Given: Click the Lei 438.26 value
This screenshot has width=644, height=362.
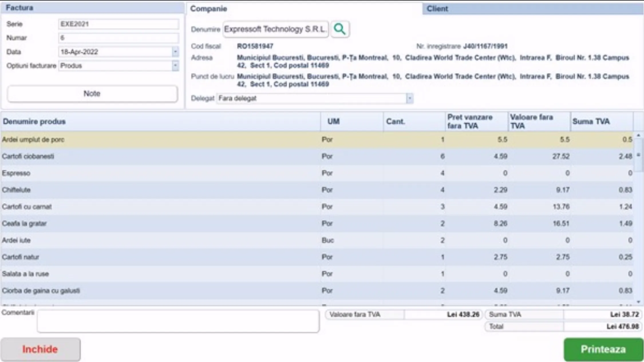Looking at the screenshot, I should coord(463,315).
